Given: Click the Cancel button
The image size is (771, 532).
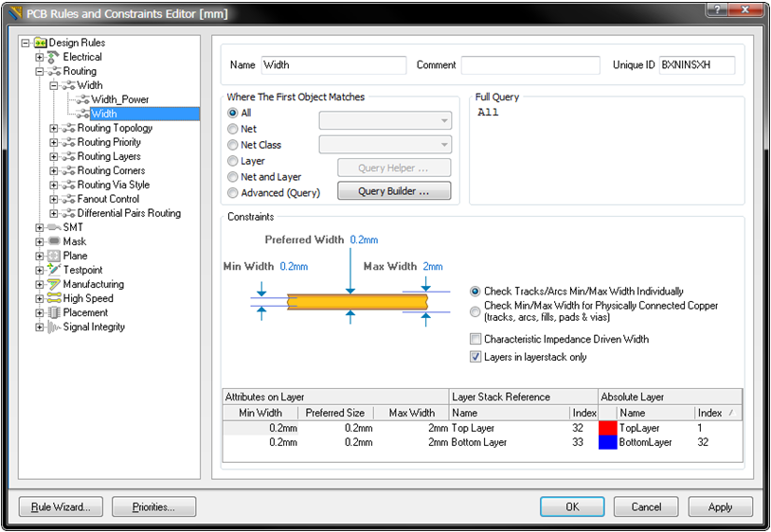Looking at the screenshot, I should point(646,506).
